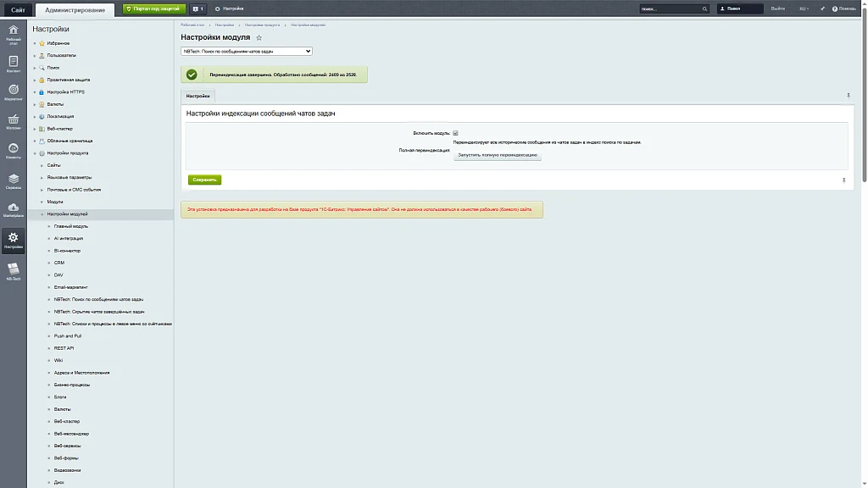Click Проактивная защита lock icon
This screenshot has width=868, height=488.
42,80
